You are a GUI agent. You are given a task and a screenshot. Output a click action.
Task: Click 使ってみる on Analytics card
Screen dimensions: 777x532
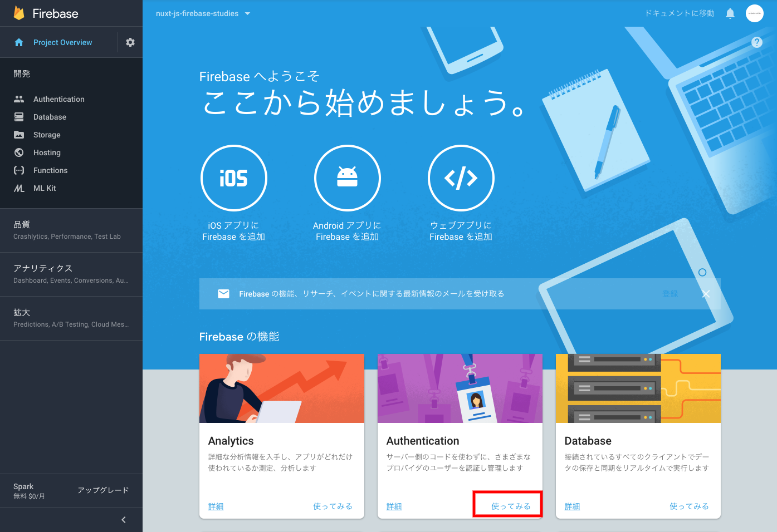tap(333, 506)
